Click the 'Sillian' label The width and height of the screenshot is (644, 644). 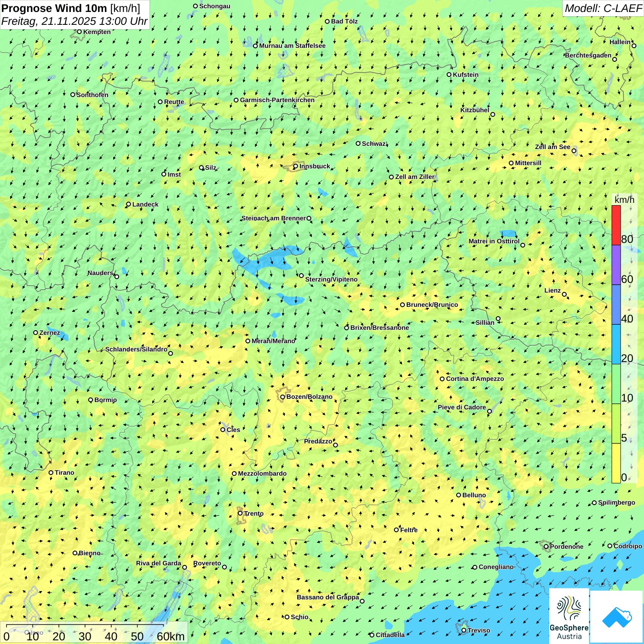tap(485, 322)
